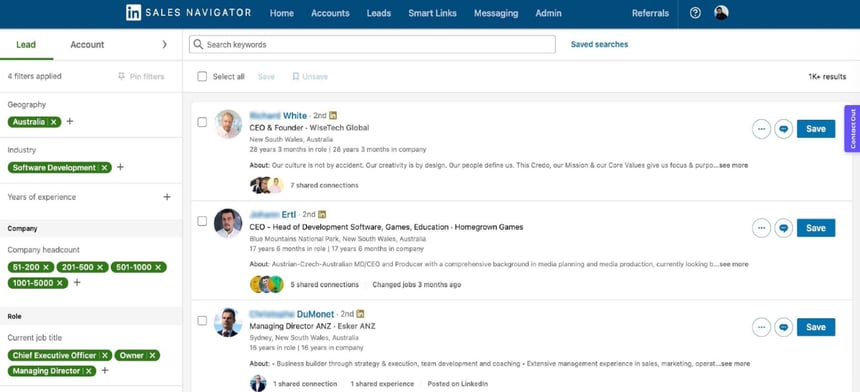Open the Messaging menu
Image resolution: width=860 pixels, height=392 pixels.
tap(496, 13)
